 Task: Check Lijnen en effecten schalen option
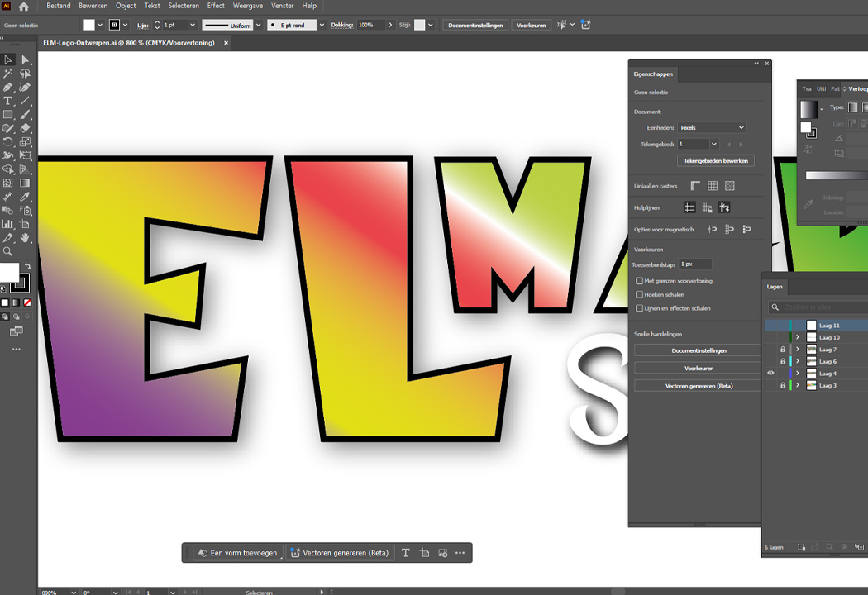pyautogui.click(x=639, y=308)
